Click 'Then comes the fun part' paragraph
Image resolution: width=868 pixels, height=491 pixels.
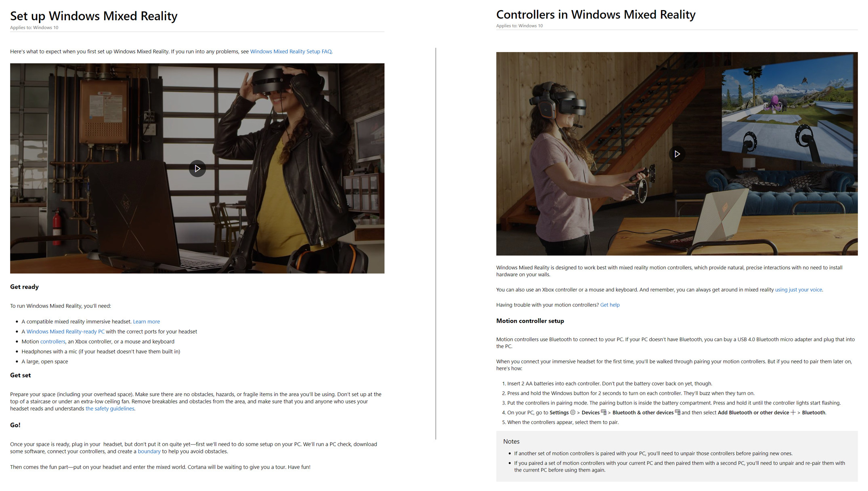[160, 467]
